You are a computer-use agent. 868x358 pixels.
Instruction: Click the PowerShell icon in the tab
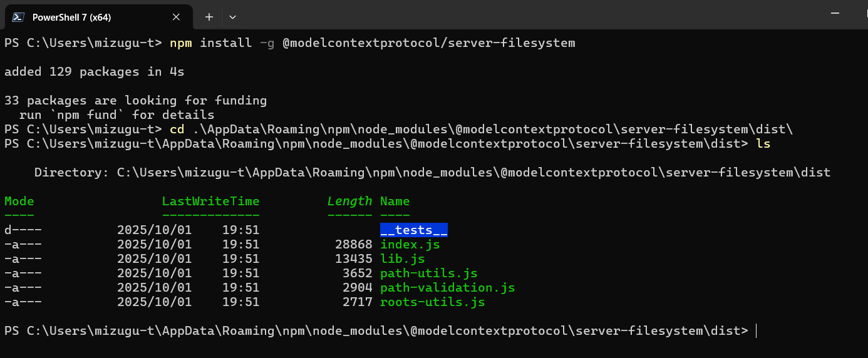19,17
